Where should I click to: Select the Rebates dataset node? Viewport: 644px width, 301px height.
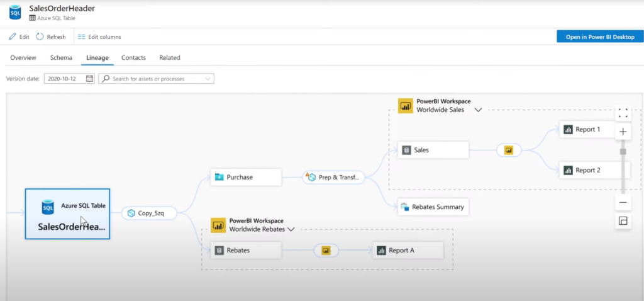coord(246,250)
